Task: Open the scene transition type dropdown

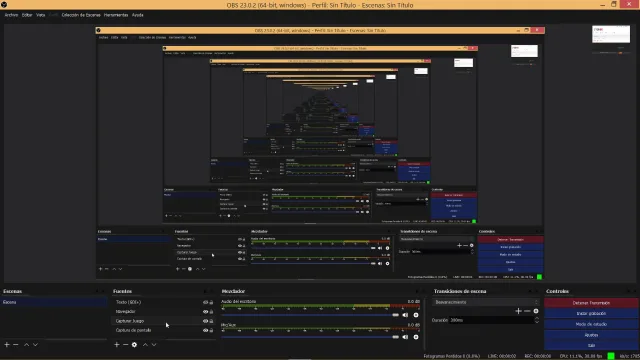Action: pos(486,302)
